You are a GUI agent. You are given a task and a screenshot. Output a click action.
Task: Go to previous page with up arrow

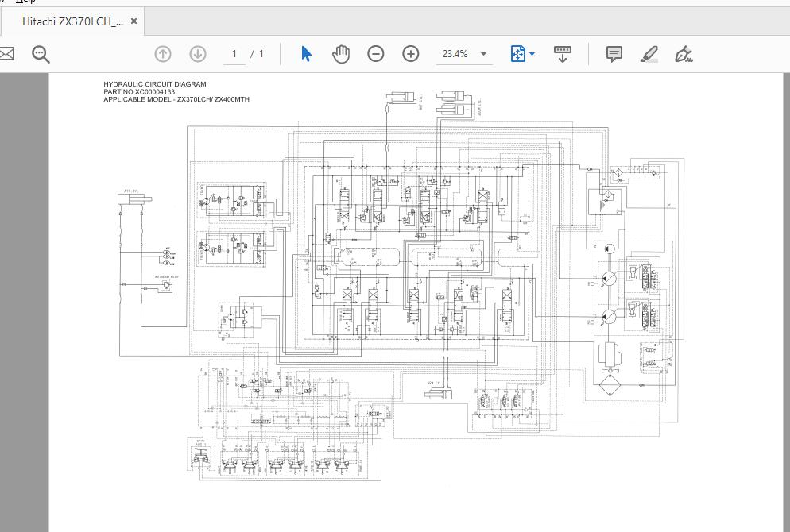coord(162,54)
